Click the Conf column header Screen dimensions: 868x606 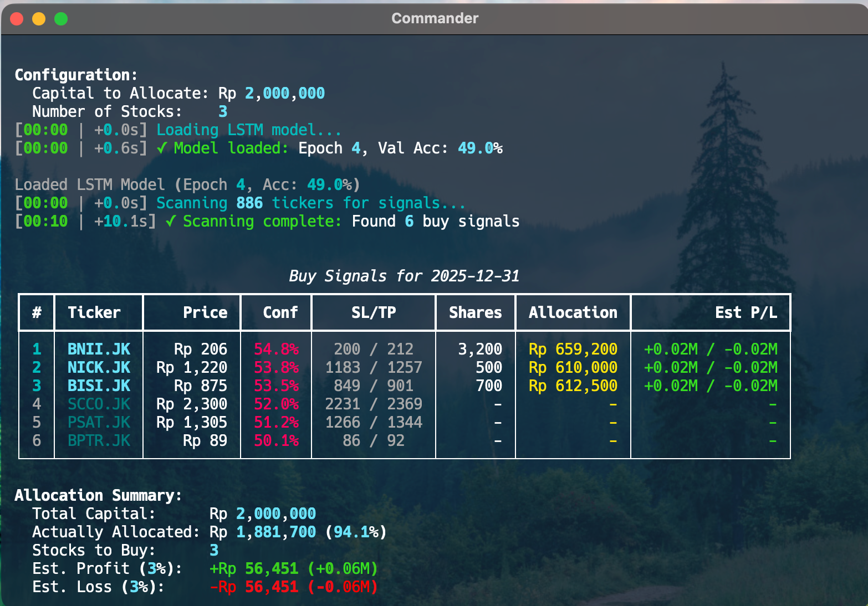(280, 312)
